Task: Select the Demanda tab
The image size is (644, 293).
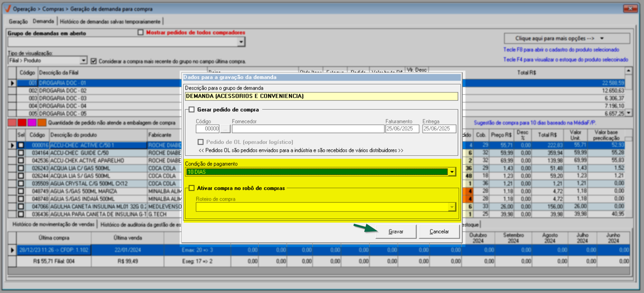Action: [x=43, y=21]
